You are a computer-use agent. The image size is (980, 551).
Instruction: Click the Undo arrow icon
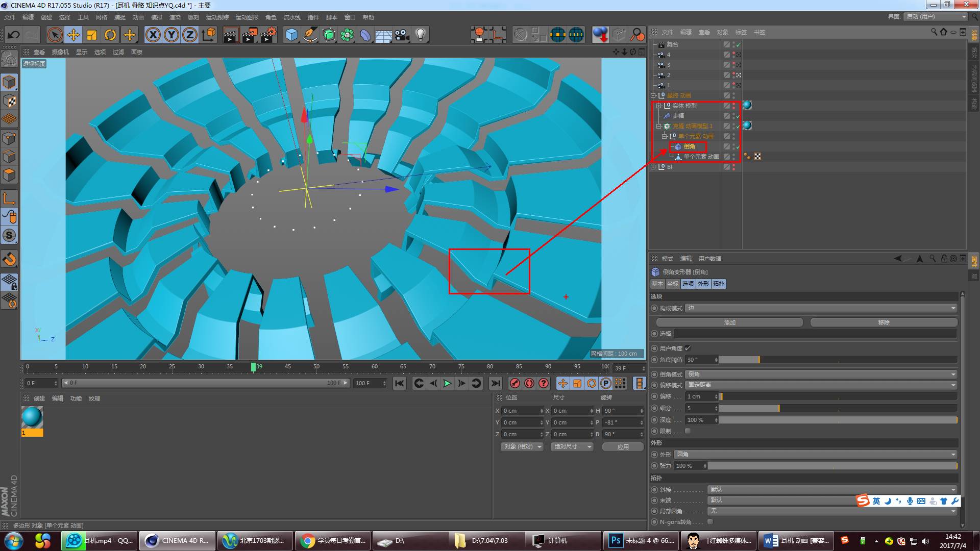14,35
